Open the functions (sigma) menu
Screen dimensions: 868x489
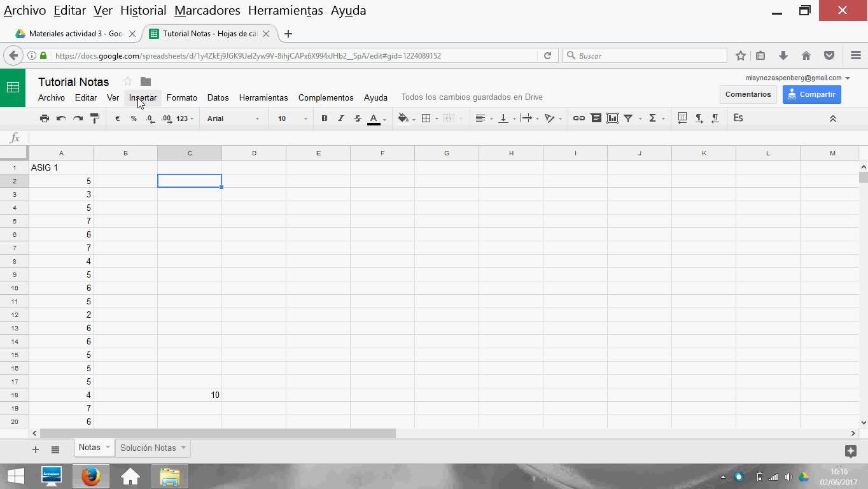coord(656,118)
